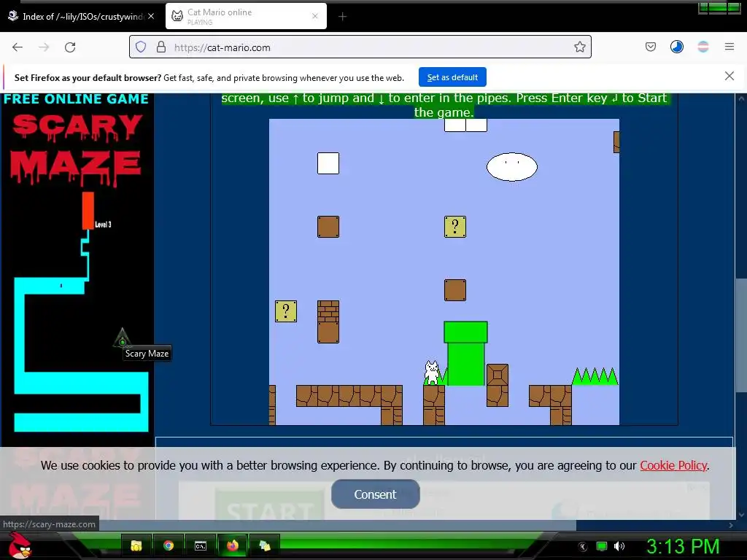Screen dimensions: 747x560
Task: Click the horizontal scrollbar right arrow
Action: (731, 525)
